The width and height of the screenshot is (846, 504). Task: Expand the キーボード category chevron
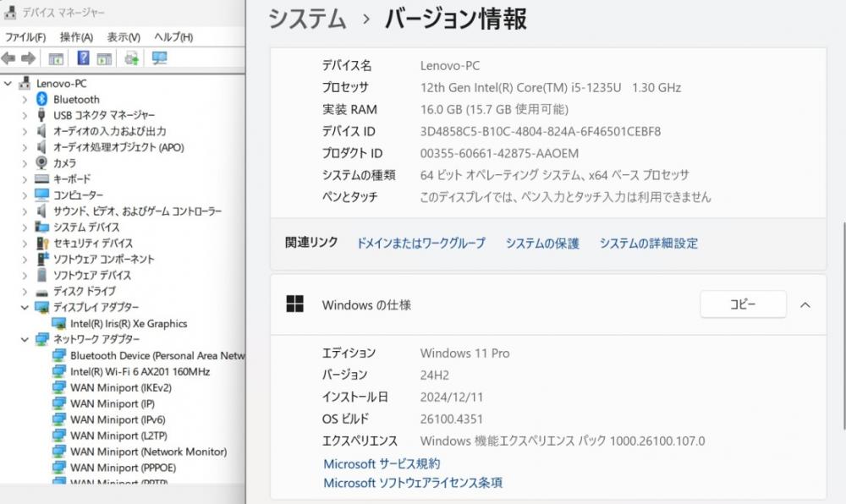[x=25, y=179]
